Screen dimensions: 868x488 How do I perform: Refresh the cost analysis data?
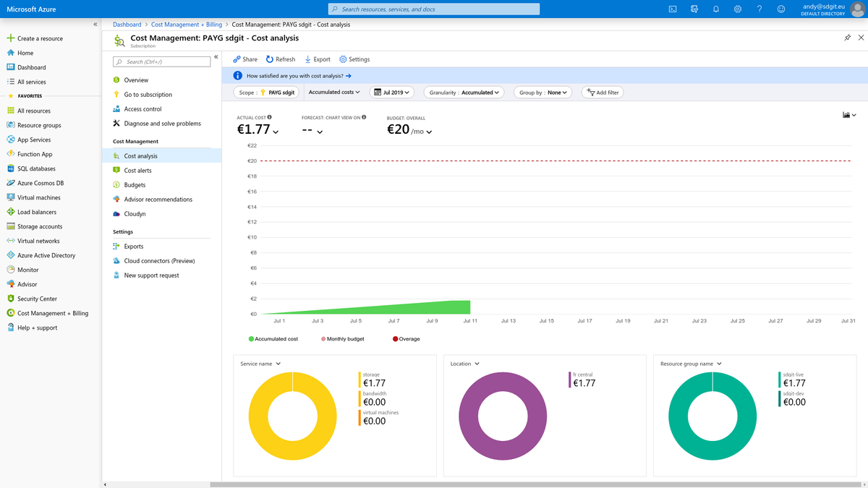(x=280, y=59)
